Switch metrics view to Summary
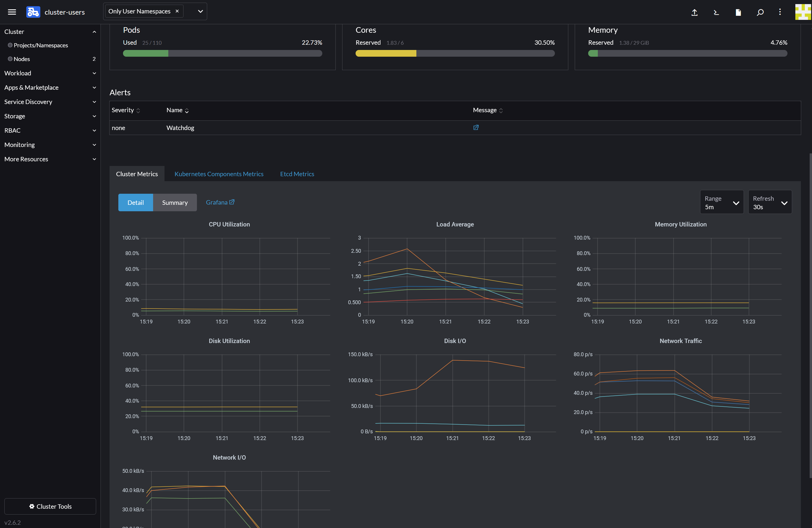This screenshot has width=812, height=528. [x=175, y=202]
